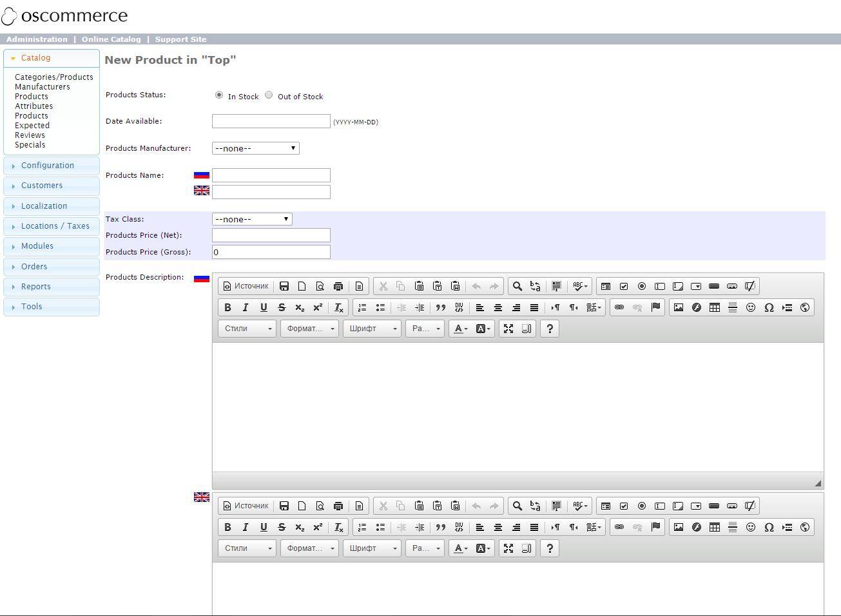Toggle Источник source mode in the Russian editor
Viewport: 841px width, 616px height.
coord(246,286)
